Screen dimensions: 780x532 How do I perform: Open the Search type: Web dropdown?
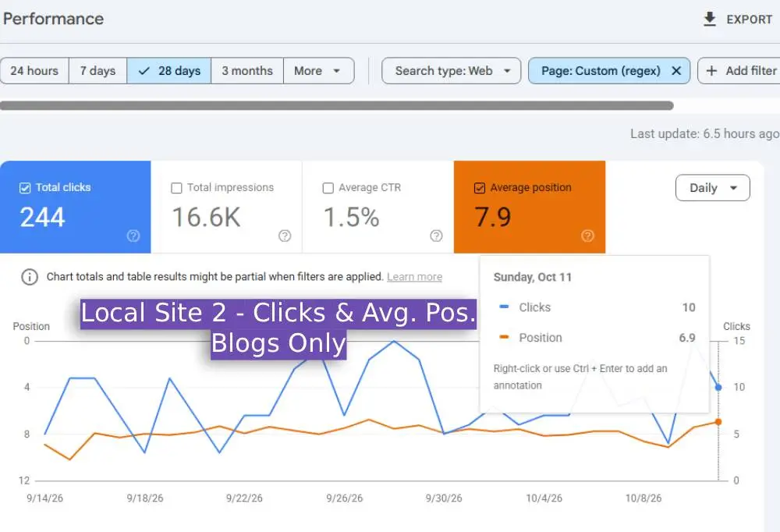451,71
